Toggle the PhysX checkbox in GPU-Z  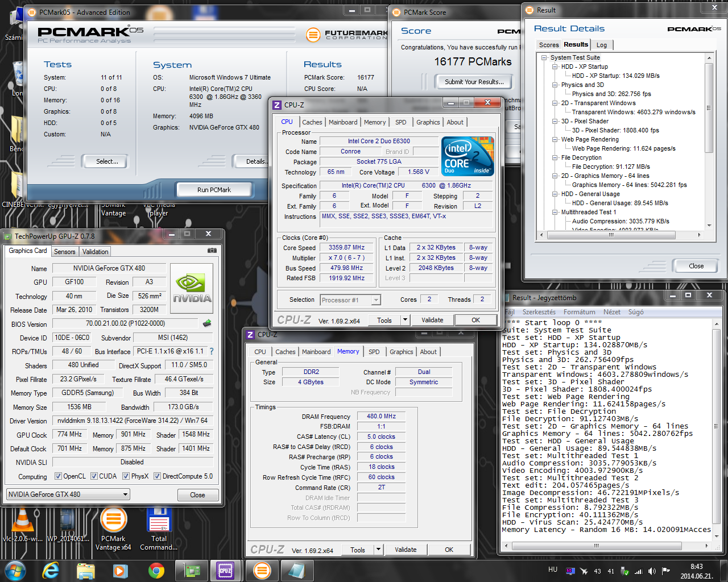[126, 476]
